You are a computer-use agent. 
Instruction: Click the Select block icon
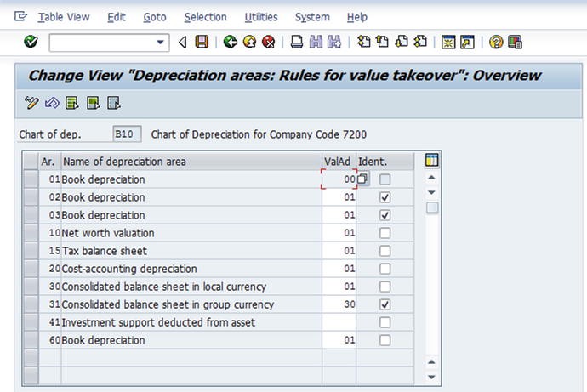click(94, 103)
